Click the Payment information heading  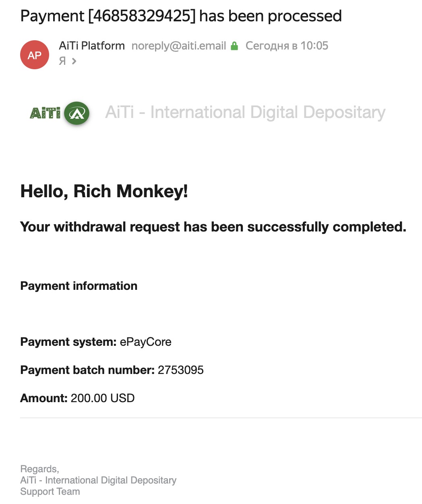[x=79, y=286]
